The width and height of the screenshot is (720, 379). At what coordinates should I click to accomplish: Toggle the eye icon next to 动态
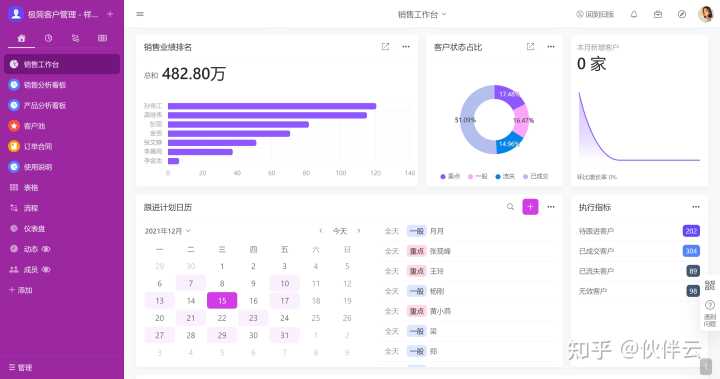click(x=46, y=249)
